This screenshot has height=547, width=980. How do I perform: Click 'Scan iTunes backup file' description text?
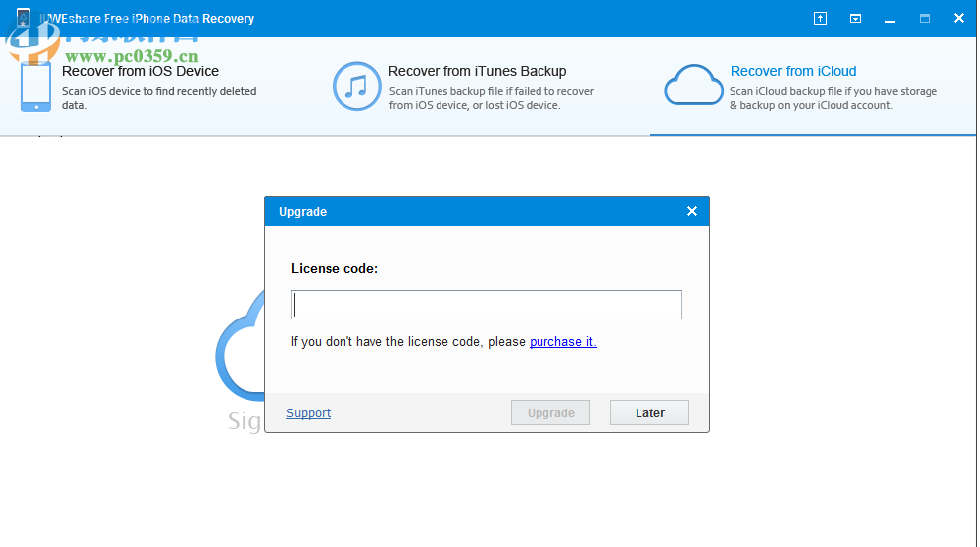491,98
